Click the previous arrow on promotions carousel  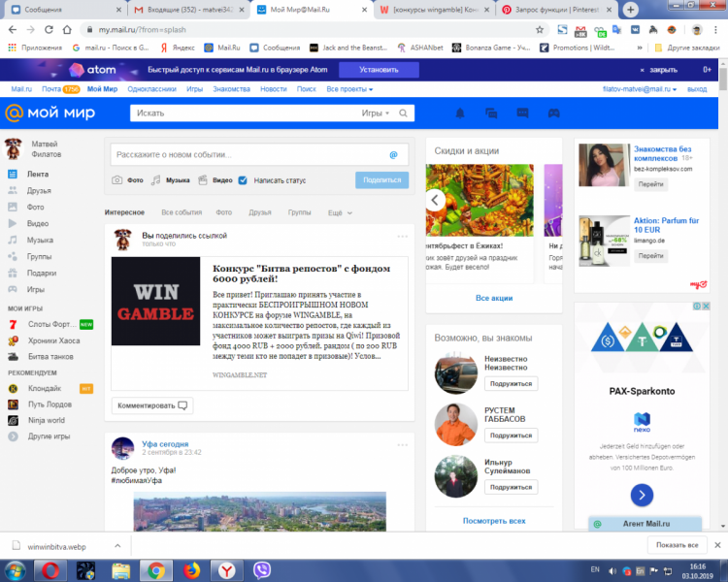436,200
